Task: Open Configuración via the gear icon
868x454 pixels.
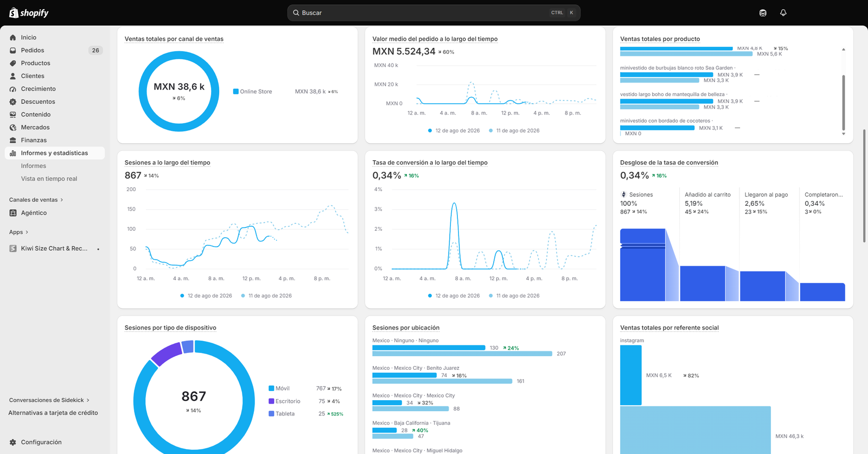Action: [x=13, y=442]
